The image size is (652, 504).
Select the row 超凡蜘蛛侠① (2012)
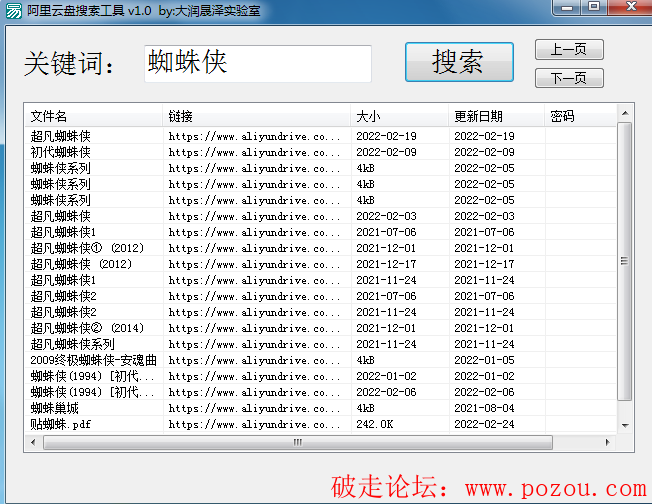point(321,248)
